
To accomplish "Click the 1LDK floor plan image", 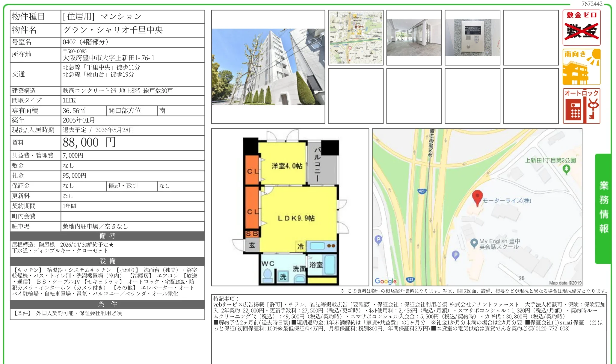I will pyautogui.click(x=290, y=207).
